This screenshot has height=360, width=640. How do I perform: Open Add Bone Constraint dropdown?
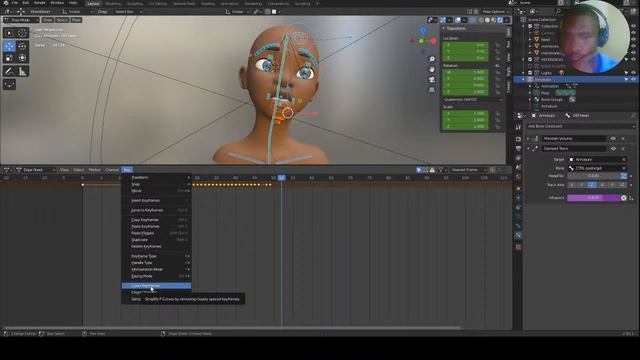[x=580, y=127]
